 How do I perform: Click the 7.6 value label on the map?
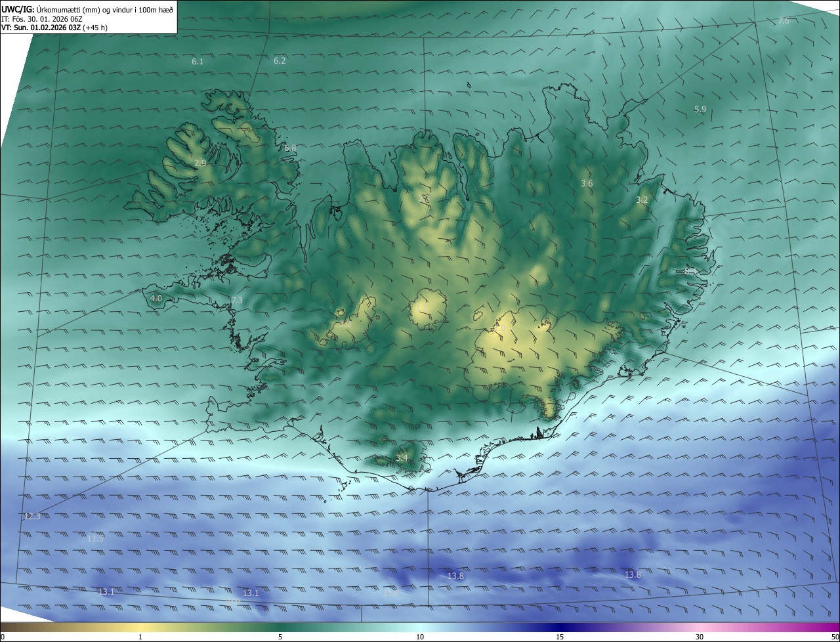click(x=784, y=21)
